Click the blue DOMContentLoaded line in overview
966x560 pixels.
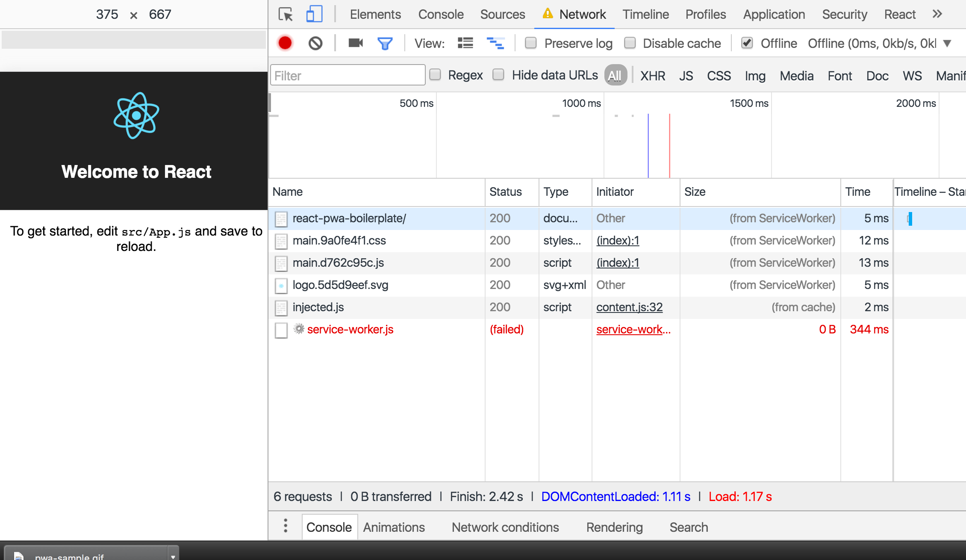click(648, 145)
